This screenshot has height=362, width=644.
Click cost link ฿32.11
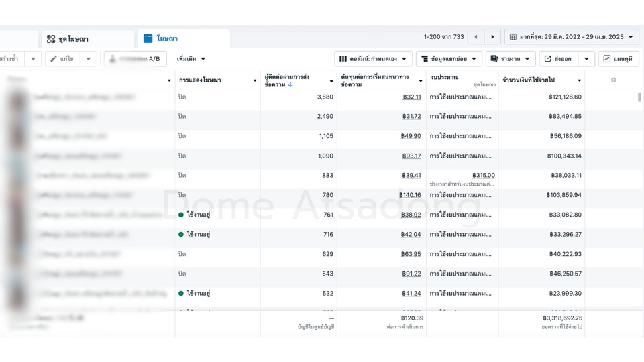pos(411,97)
